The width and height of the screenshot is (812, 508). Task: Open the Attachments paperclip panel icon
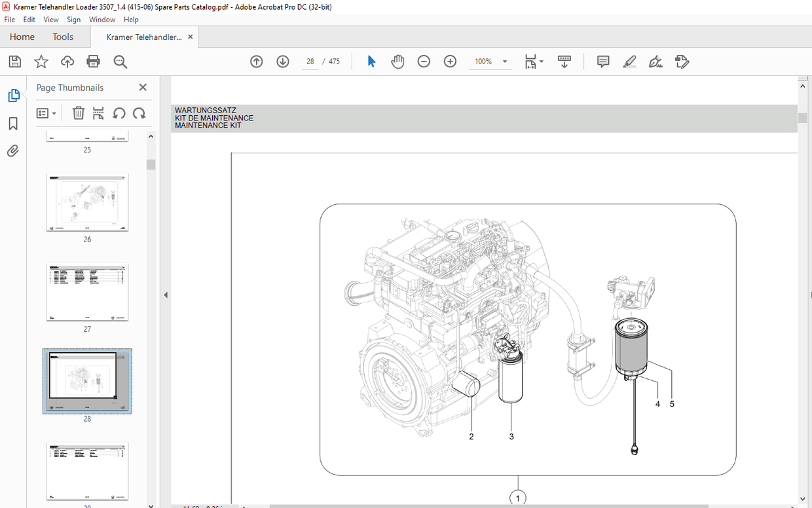[14, 151]
